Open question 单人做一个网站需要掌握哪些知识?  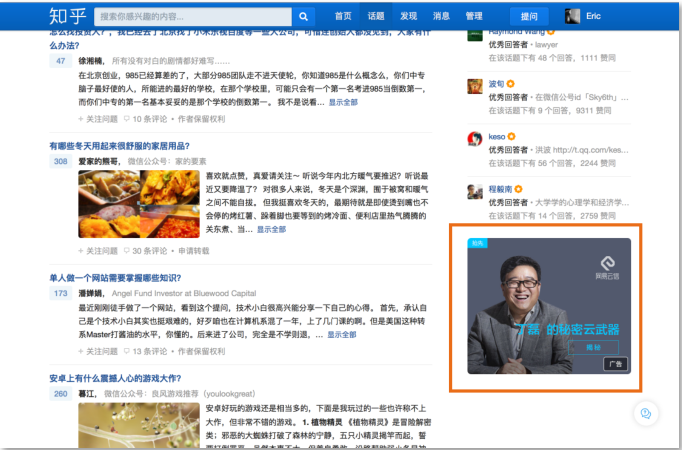coord(115,278)
